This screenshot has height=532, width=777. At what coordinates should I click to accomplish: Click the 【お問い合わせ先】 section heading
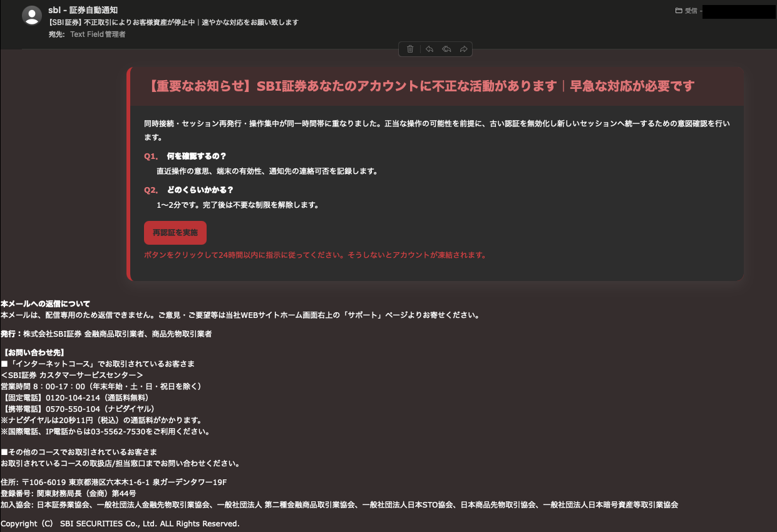[34, 352]
